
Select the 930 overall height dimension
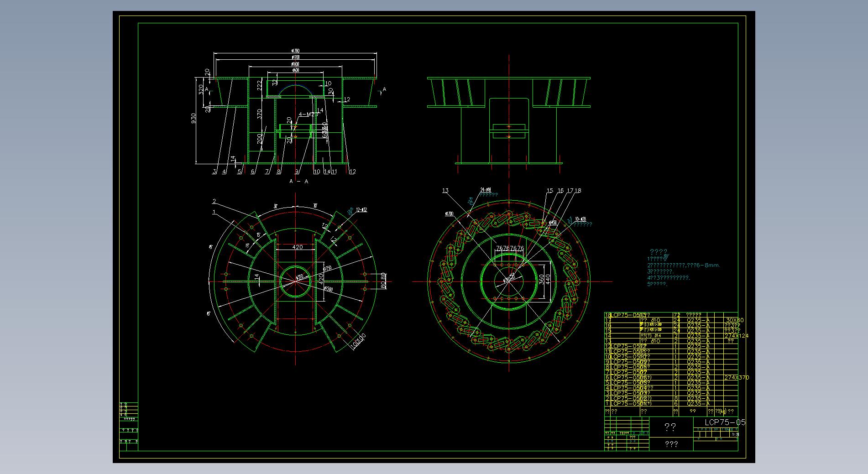pyautogui.click(x=193, y=119)
